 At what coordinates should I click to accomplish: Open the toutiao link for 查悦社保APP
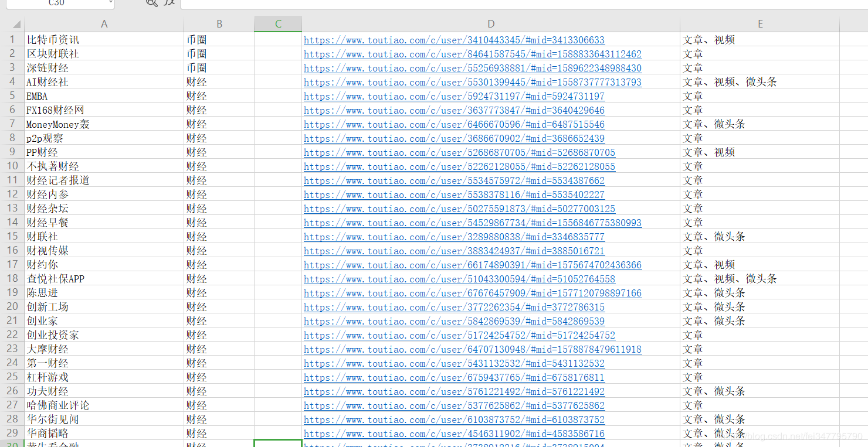point(459,279)
